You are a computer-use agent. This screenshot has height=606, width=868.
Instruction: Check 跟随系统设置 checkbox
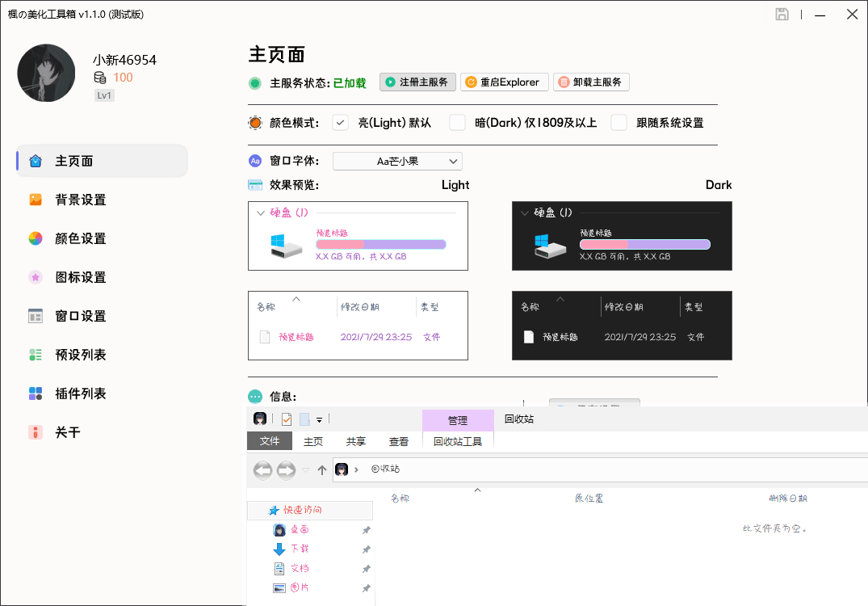(x=619, y=123)
